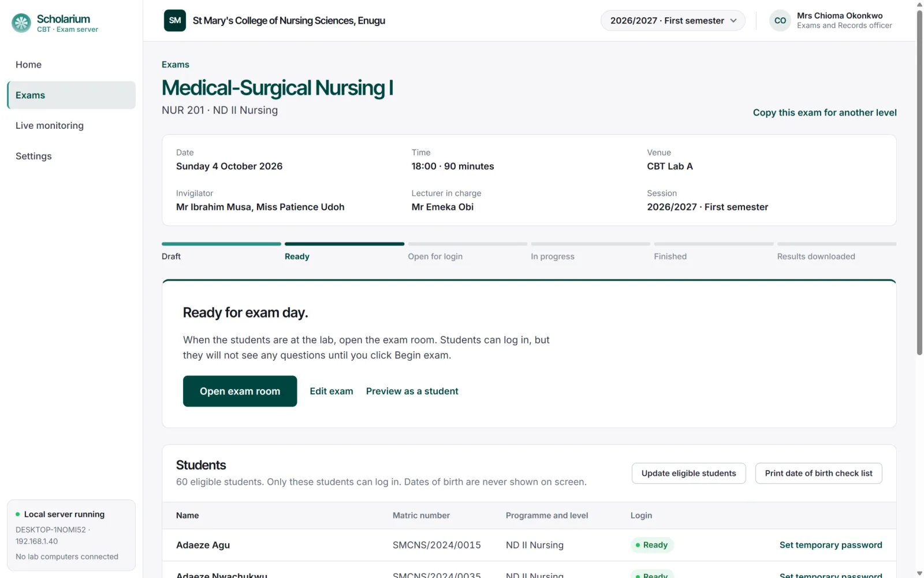
Task: Click the In progress step label
Action: tap(553, 256)
